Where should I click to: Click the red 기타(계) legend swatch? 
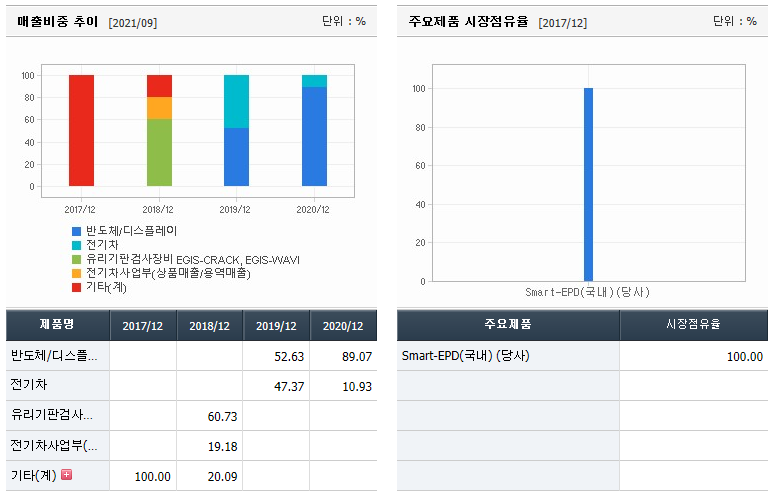(x=76, y=287)
